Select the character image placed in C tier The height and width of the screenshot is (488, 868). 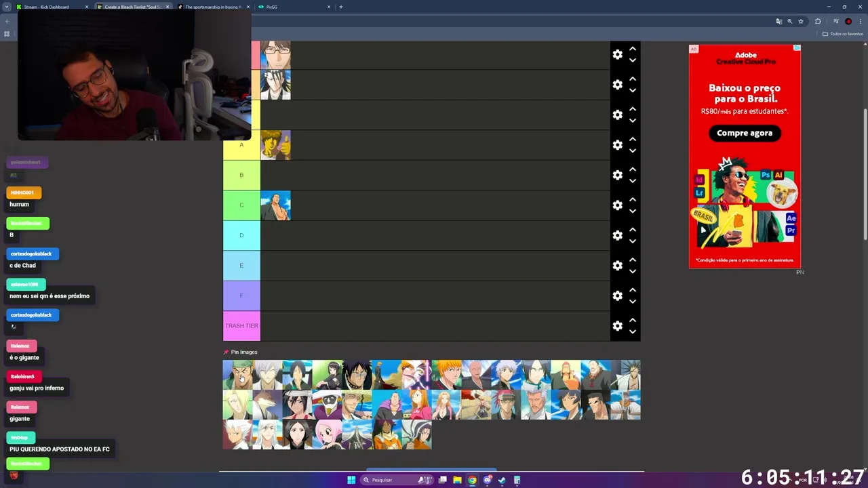[x=276, y=205]
